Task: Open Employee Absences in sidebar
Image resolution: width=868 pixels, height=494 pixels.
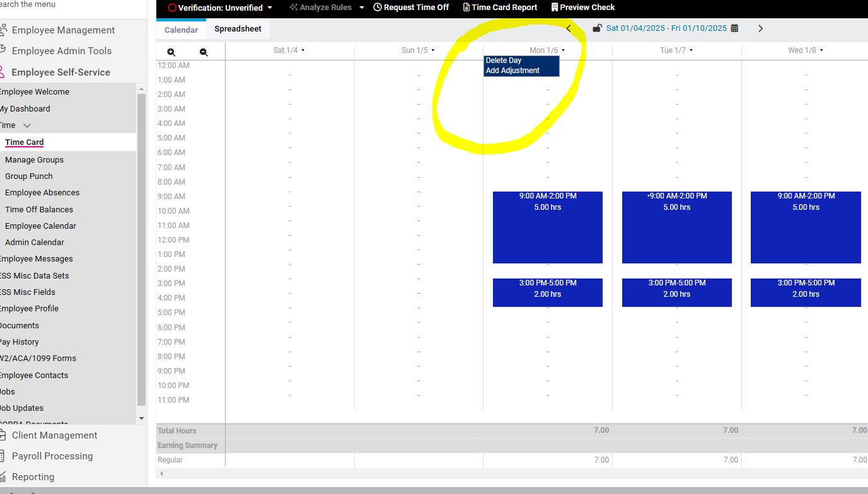Action: [x=42, y=193]
